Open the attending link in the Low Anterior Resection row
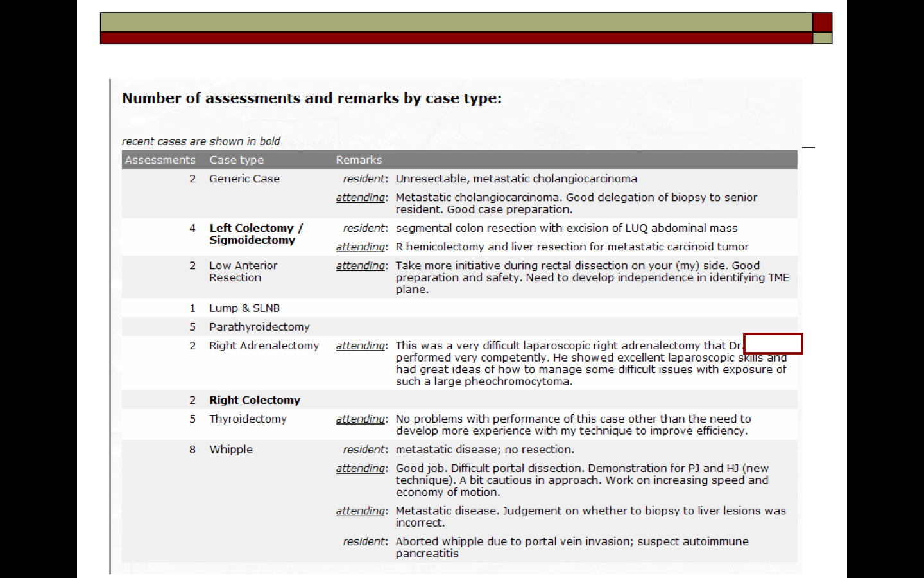Screen dimensions: 924x578 (x=361, y=266)
